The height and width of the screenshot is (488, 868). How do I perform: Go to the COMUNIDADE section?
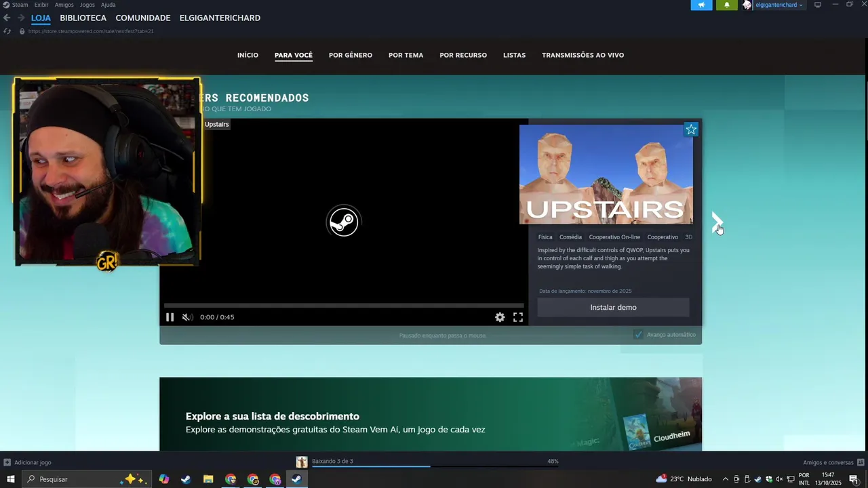tap(143, 18)
